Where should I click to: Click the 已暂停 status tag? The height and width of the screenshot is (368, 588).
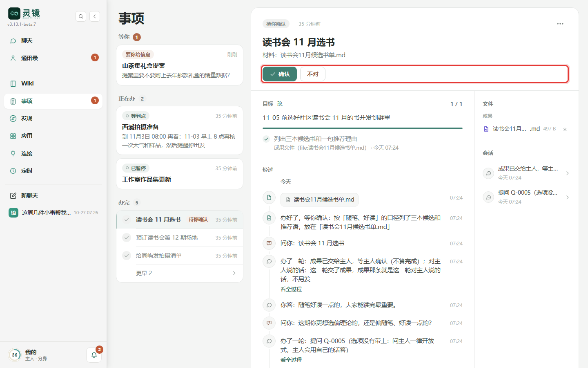point(136,168)
